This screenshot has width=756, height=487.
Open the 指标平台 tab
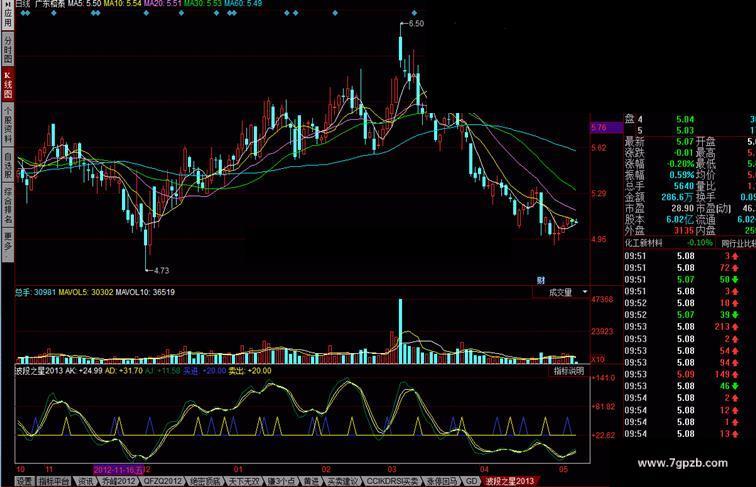(x=54, y=481)
